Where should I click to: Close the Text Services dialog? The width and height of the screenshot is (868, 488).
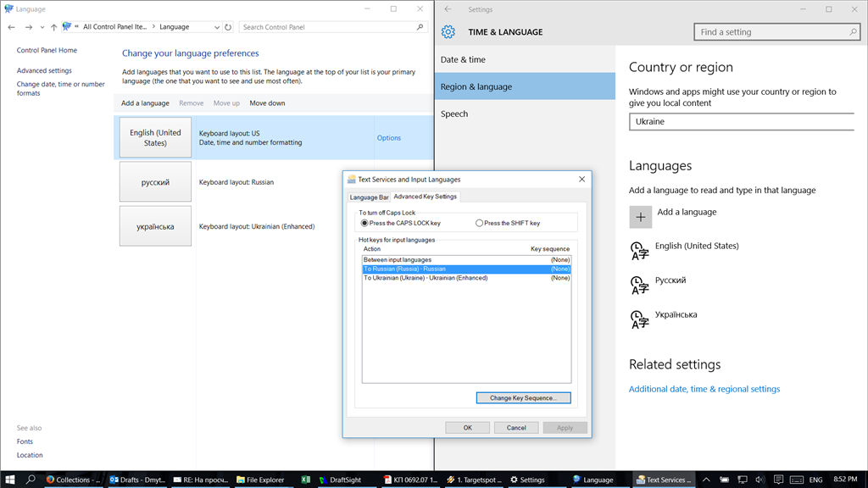(x=581, y=180)
